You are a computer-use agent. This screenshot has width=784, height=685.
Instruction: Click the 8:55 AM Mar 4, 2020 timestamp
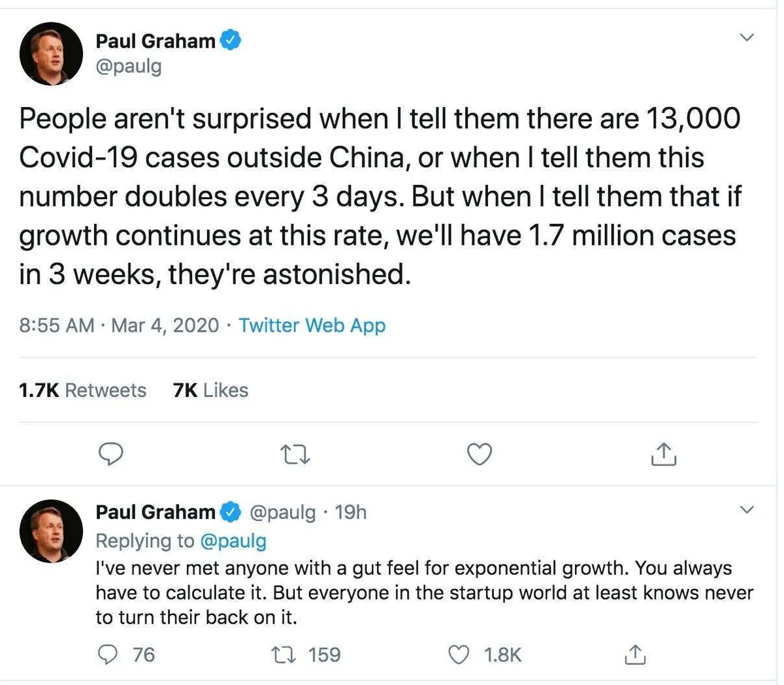(x=119, y=325)
